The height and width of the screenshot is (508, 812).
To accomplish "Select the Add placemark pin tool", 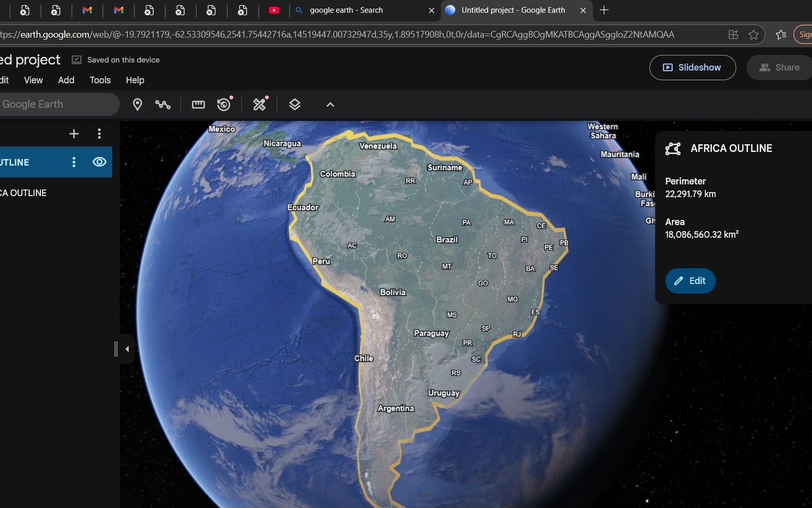I will tap(137, 105).
